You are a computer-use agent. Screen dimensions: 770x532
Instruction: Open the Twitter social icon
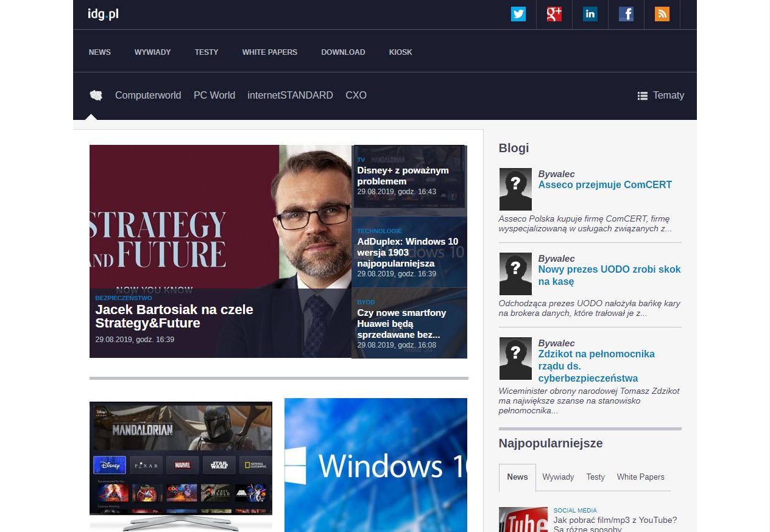pyautogui.click(x=518, y=14)
